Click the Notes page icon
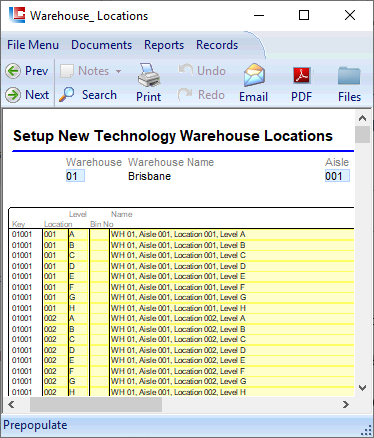Screen dimensions: 374x438 [67, 71]
